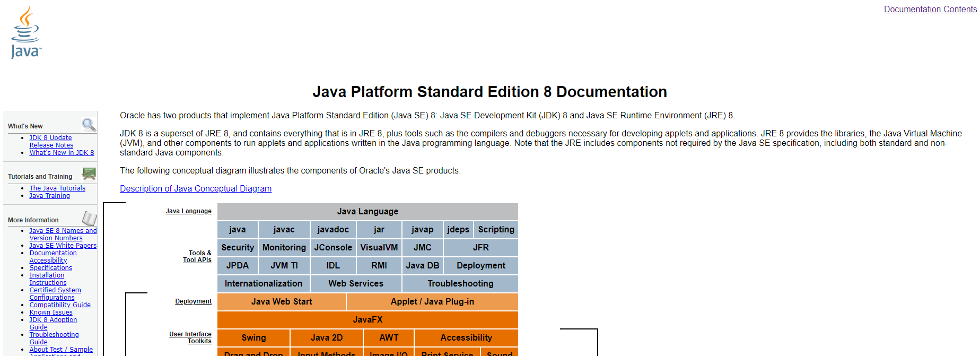The width and height of the screenshot is (980, 356).
Task: Open Documentation Accessibility link
Action: (53, 256)
